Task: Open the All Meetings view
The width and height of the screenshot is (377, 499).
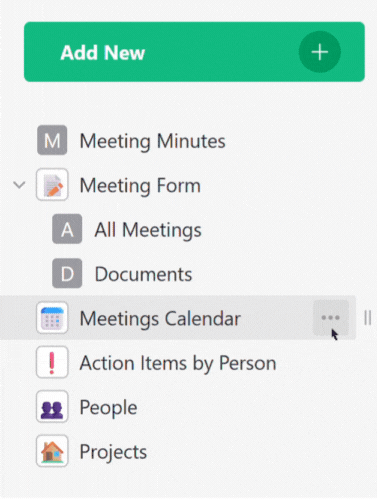Action: coord(148,230)
